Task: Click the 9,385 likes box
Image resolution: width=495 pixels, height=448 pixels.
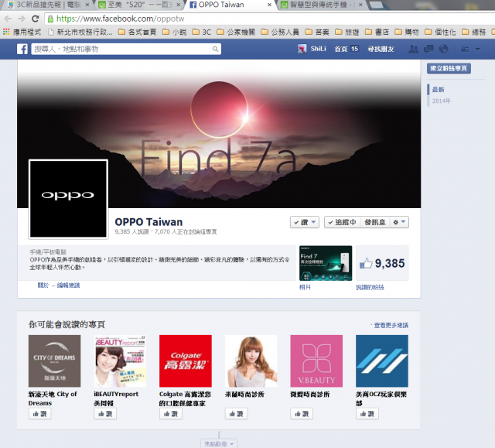Action: coord(382,263)
